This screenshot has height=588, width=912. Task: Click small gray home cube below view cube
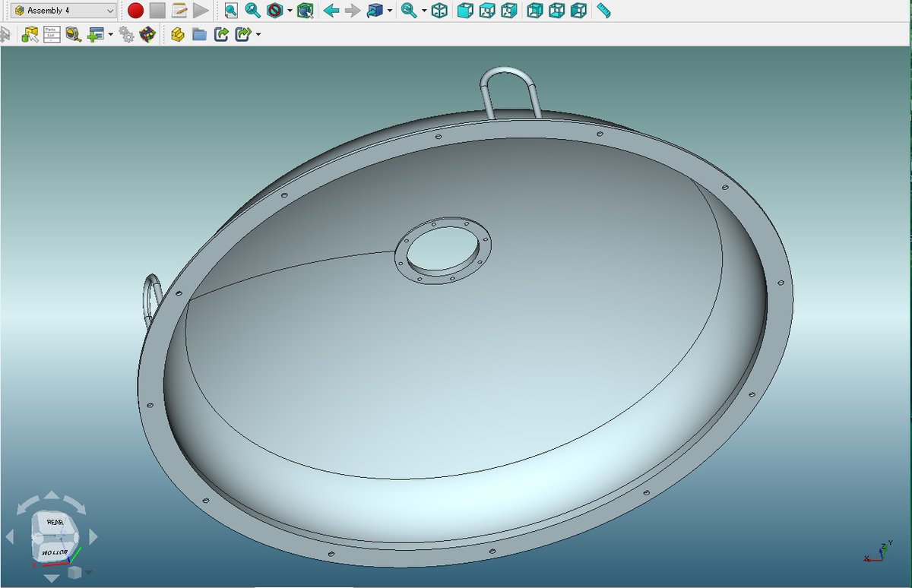pyautogui.click(x=74, y=572)
